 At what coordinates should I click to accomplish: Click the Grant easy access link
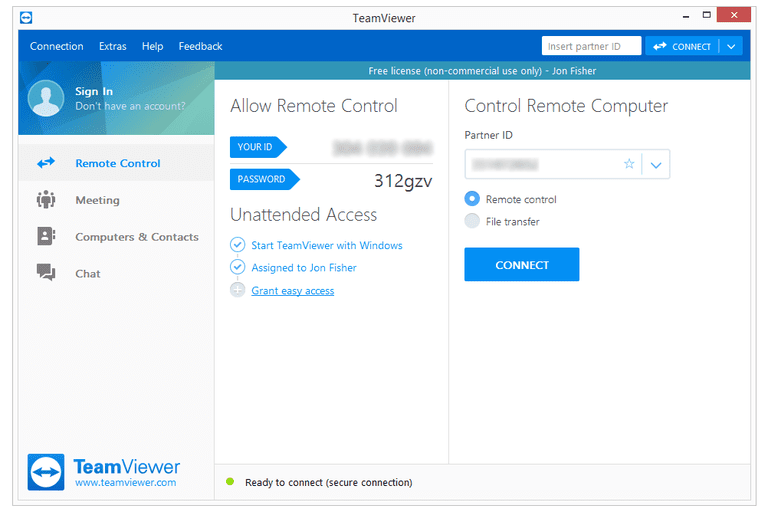point(292,291)
